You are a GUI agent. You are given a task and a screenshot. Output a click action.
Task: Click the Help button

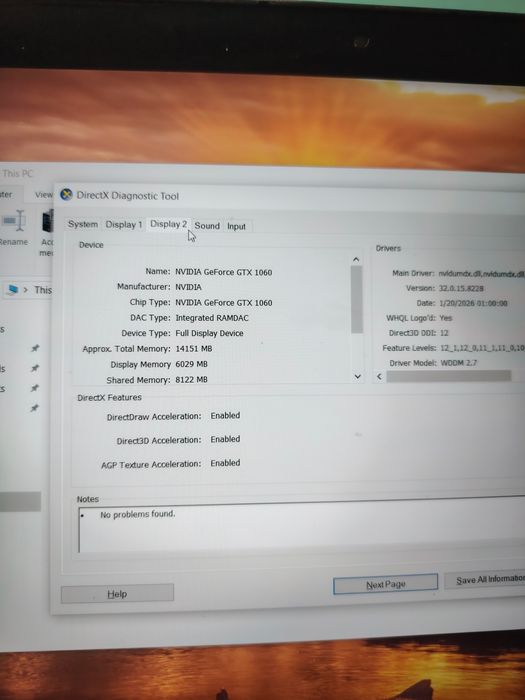tap(117, 594)
